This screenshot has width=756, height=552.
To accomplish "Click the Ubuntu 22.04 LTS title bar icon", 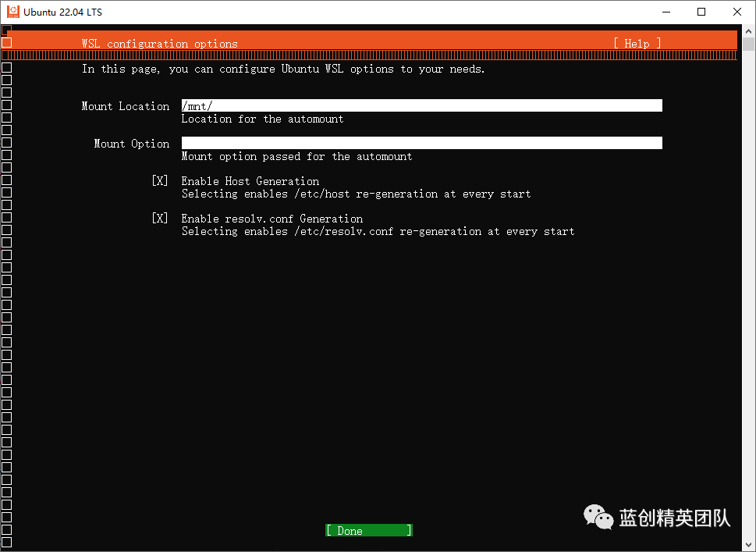I will 13,12.
